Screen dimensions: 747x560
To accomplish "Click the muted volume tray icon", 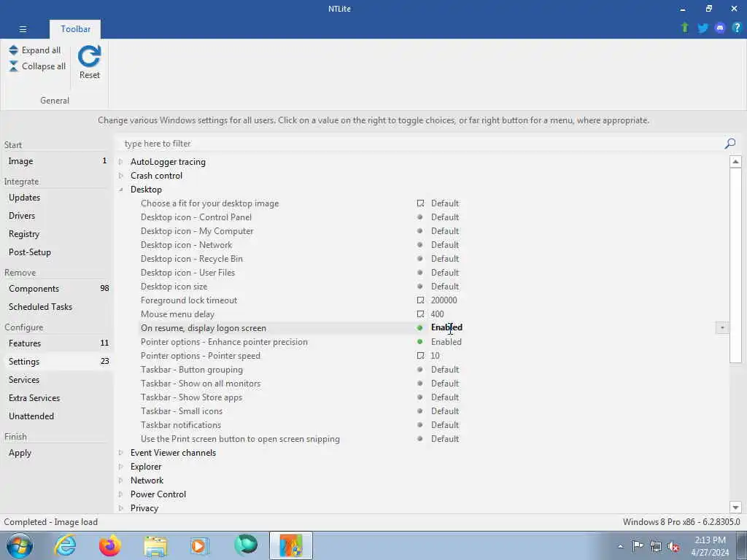I will (673, 546).
